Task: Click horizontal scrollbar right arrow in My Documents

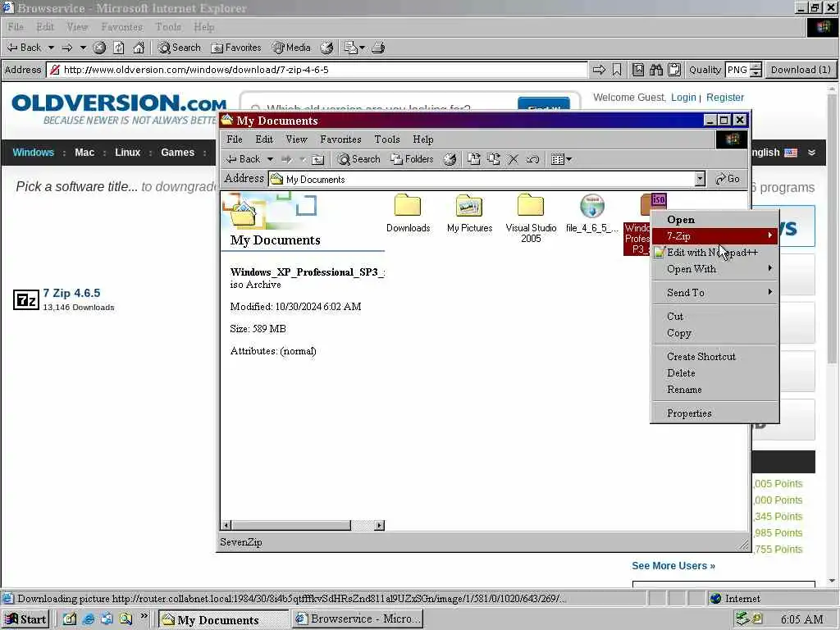Action: (379, 526)
